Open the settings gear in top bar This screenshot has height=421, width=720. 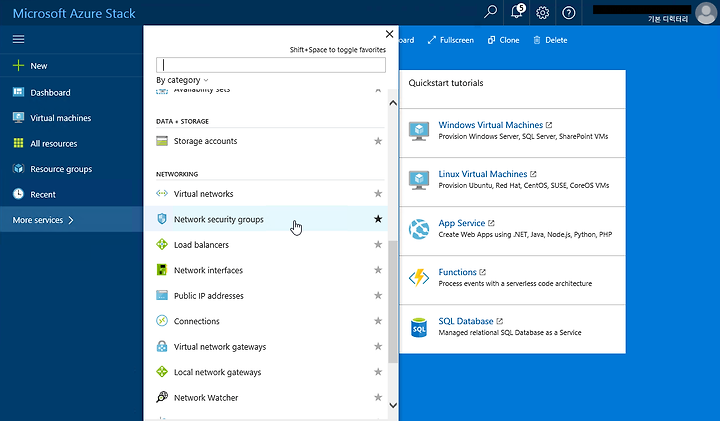click(x=543, y=12)
